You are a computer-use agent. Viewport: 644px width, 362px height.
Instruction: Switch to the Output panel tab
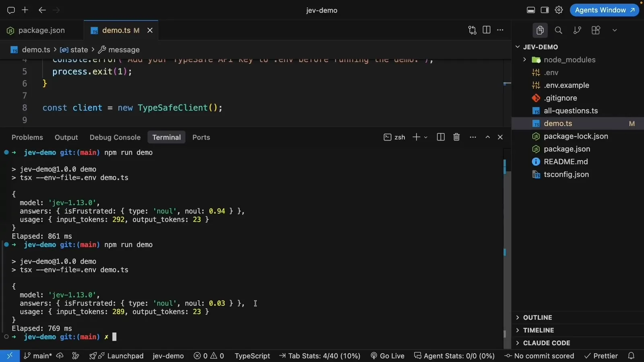click(66, 137)
